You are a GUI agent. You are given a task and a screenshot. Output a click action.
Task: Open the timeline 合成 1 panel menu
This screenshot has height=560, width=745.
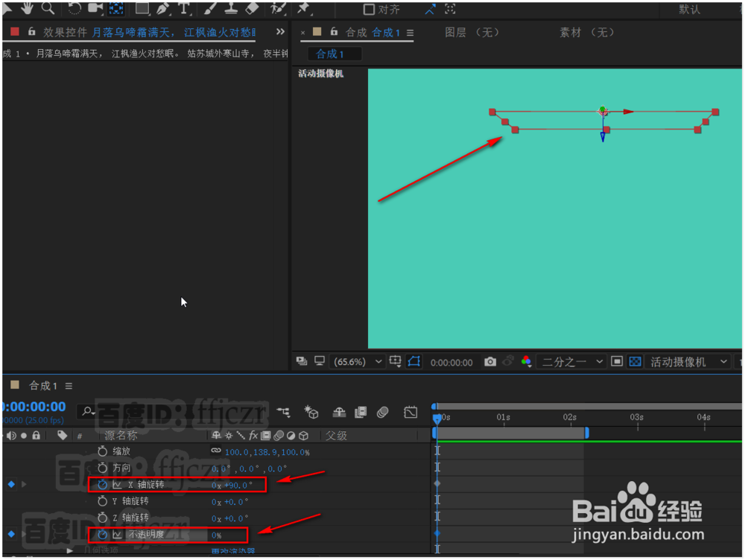click(69, 386)
